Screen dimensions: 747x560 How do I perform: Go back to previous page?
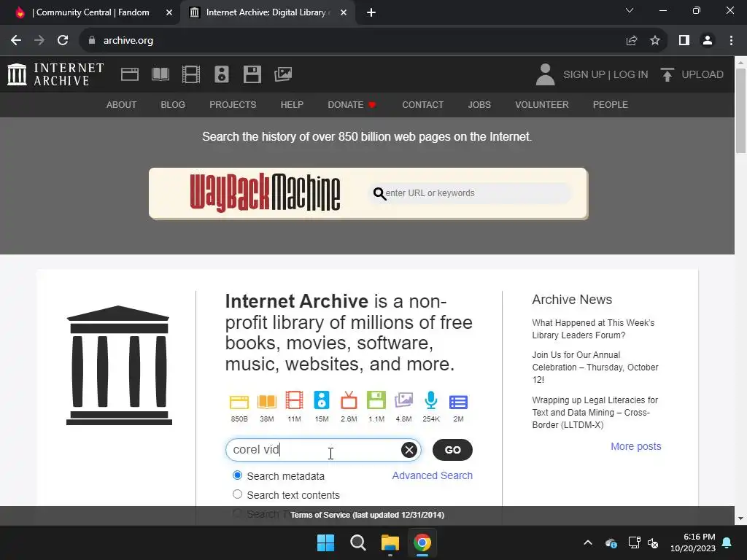coord(16,41)
